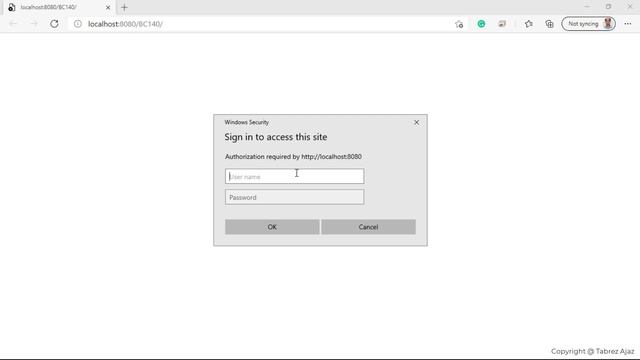
Task: Click the add to favorites star icon
Action: tap(459, 24)
